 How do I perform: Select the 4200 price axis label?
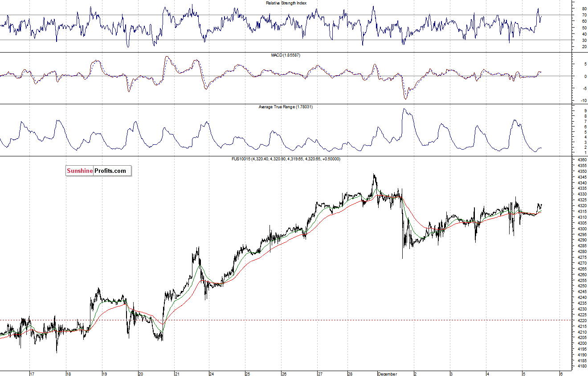(x=582, y=343)
